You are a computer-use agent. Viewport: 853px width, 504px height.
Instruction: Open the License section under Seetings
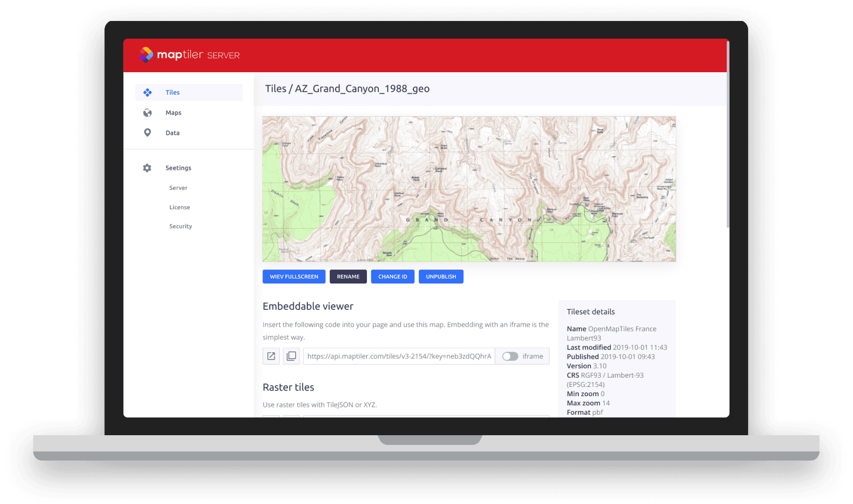(x=180, y=207)
